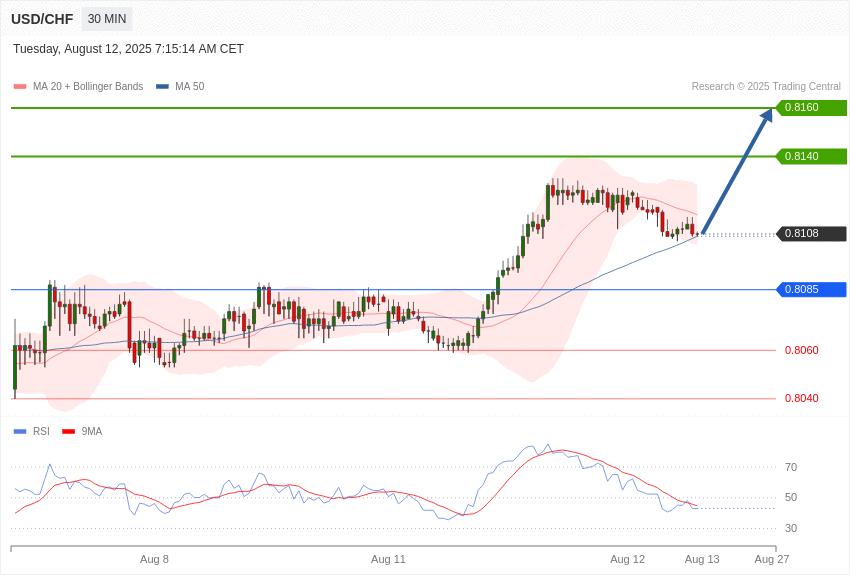
Task: Click the Aug 8 date axis label
Action: pos(154,559)
